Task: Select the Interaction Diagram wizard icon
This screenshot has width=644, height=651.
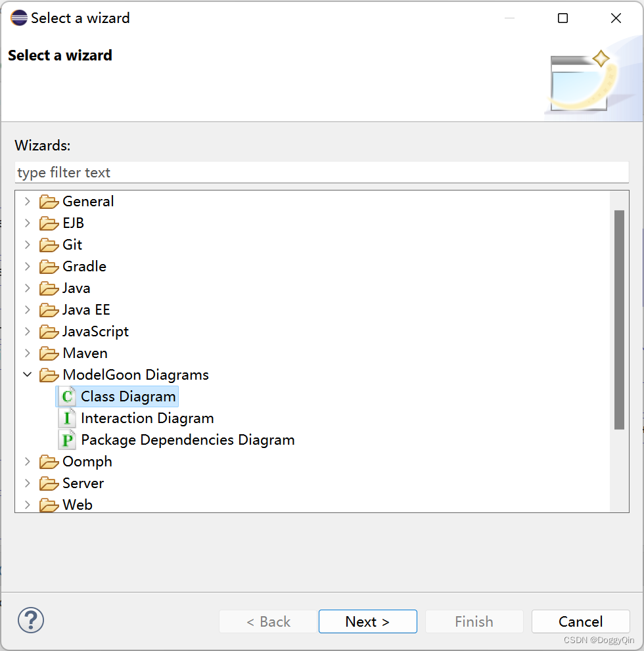Action: coord(66,418)
